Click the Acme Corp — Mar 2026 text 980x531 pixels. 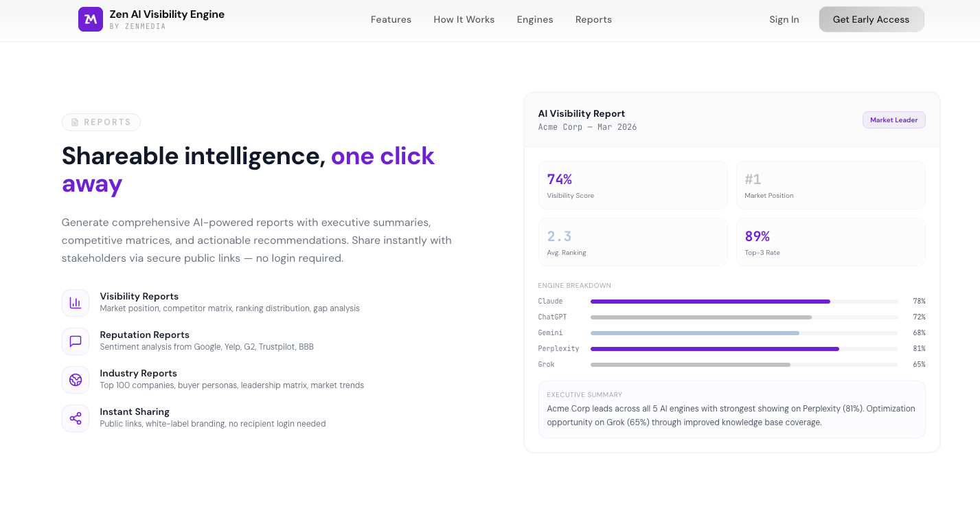(x=588, y=127)
